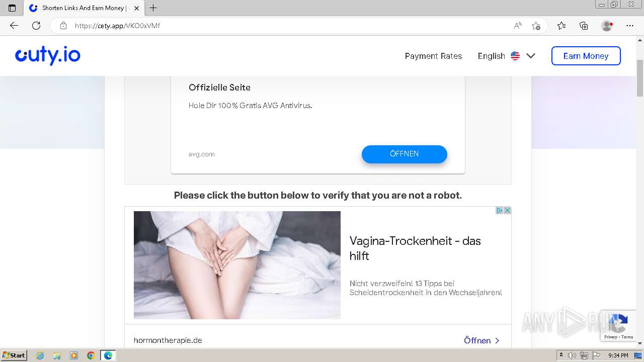View site information lock icon
Viewport: 644px width, 362px height.
[x=63, y=26]
